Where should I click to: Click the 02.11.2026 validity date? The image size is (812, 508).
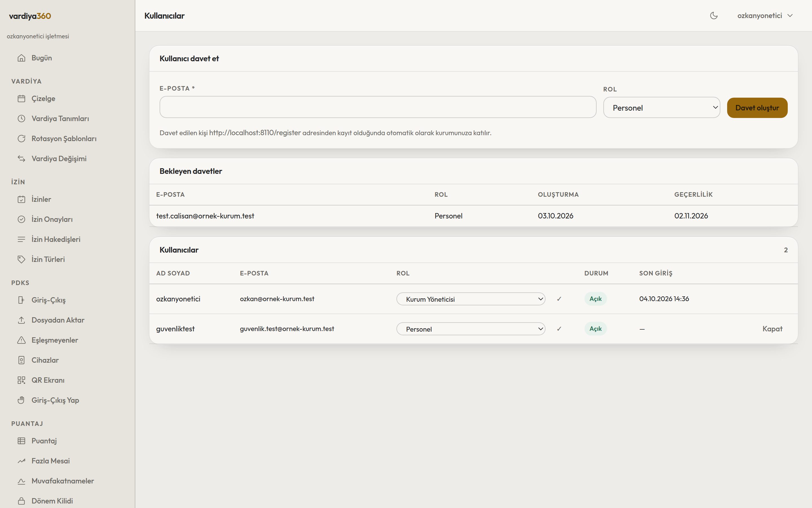[691, 216]
